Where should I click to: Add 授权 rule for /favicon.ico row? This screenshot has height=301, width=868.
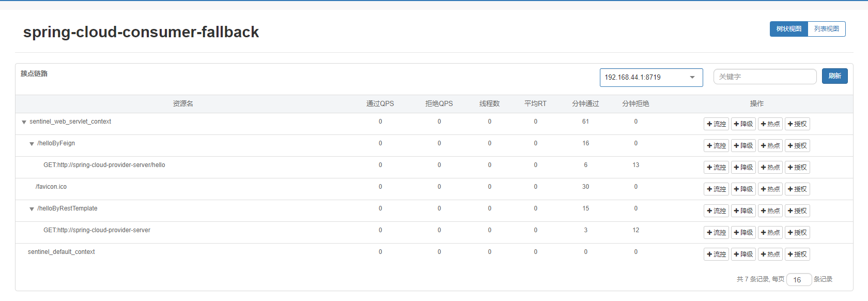click(797, 189)
